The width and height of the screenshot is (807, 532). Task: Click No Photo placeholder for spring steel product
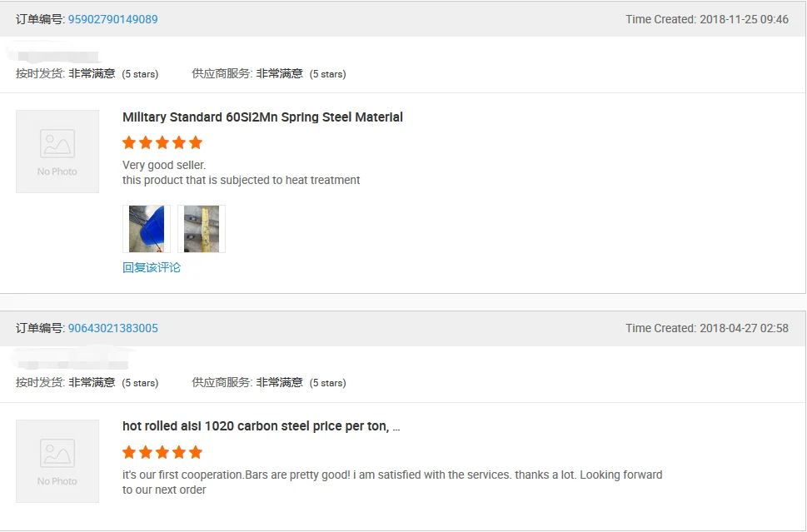[x=57, y=152]
